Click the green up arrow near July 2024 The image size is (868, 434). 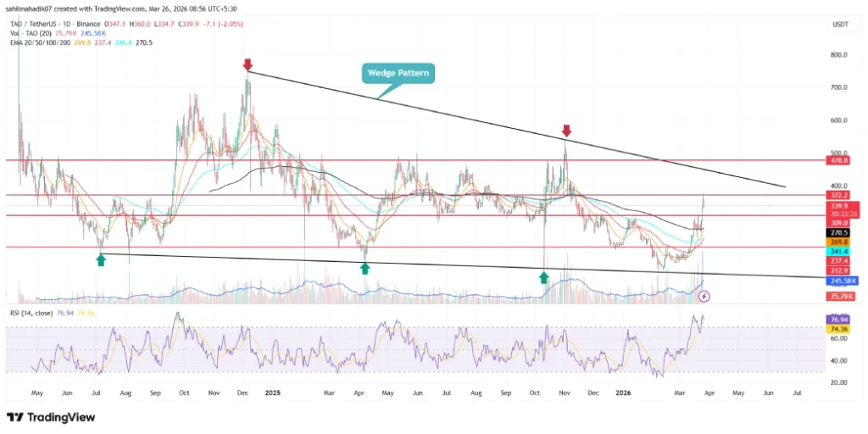click(x=101, y=260)
